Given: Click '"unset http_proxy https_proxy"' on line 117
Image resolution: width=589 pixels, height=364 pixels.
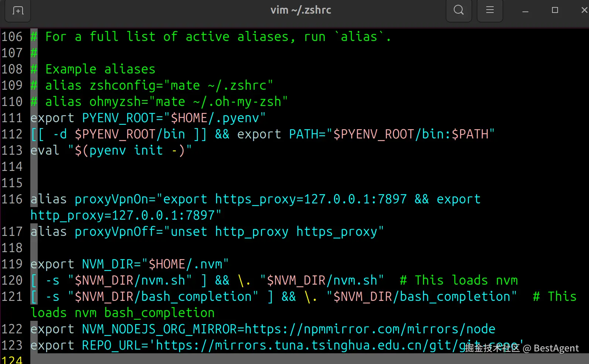Looking at the screenshot, I should coord(274,231).
